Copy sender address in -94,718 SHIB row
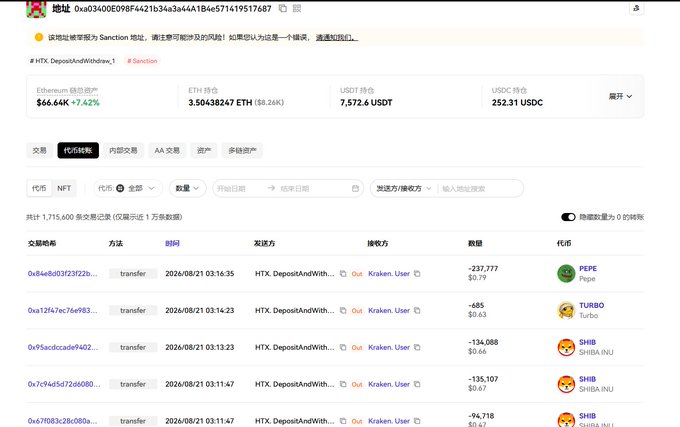 coord(343,421)
